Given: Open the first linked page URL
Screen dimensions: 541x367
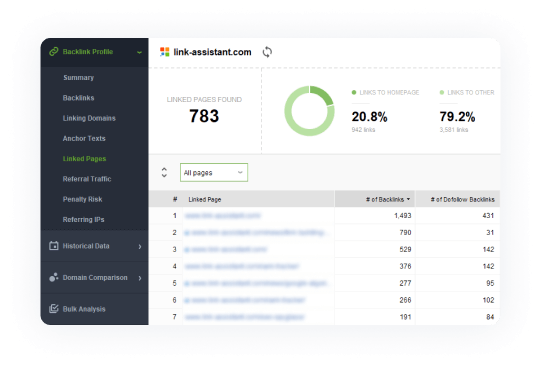Looking at the screenshot, I should [x=223, y=216].
